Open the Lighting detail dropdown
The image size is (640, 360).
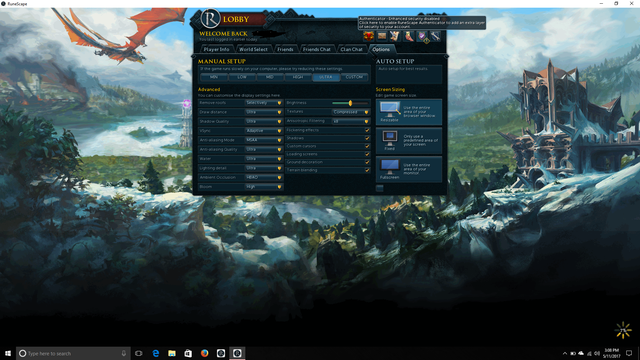[264, 168]
